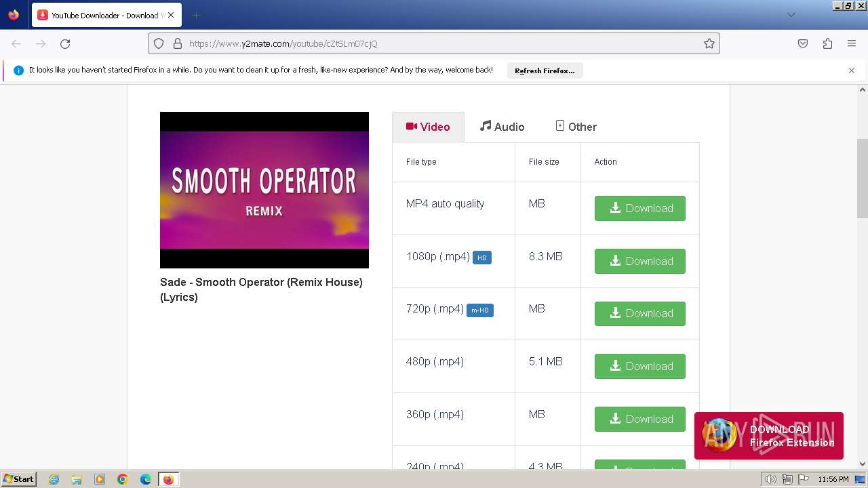Reload the page with the refresh icon

click(x=65, y=43)
